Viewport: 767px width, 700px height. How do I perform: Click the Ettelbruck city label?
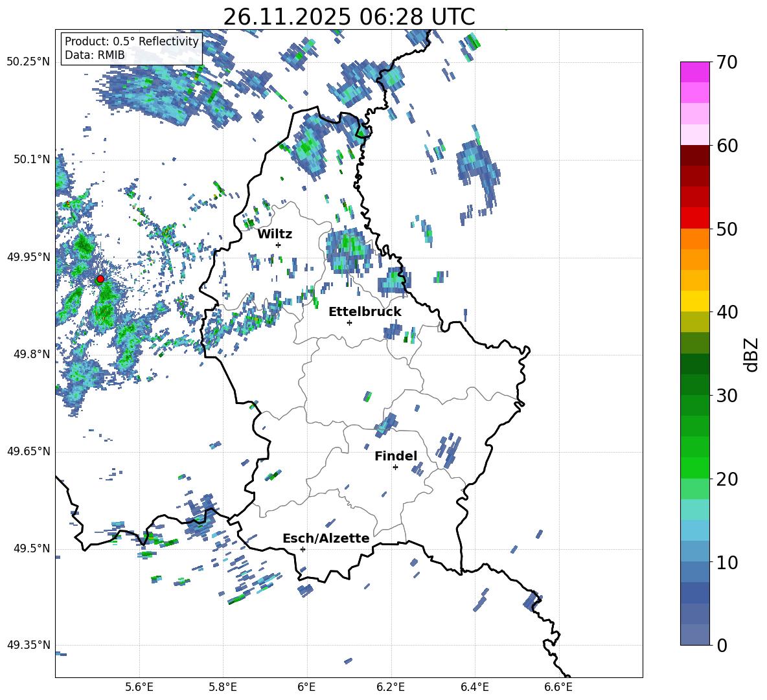tap(365, 312)
